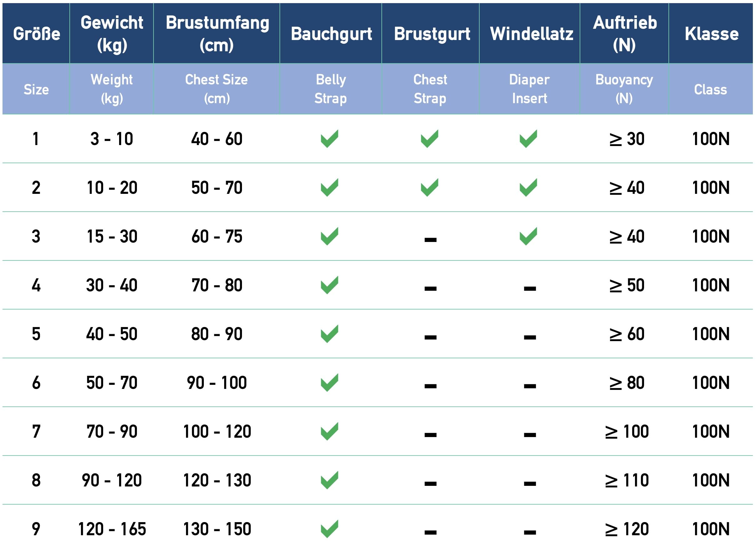Select chest size 90 - 100 cell

[x=217, y=383]
